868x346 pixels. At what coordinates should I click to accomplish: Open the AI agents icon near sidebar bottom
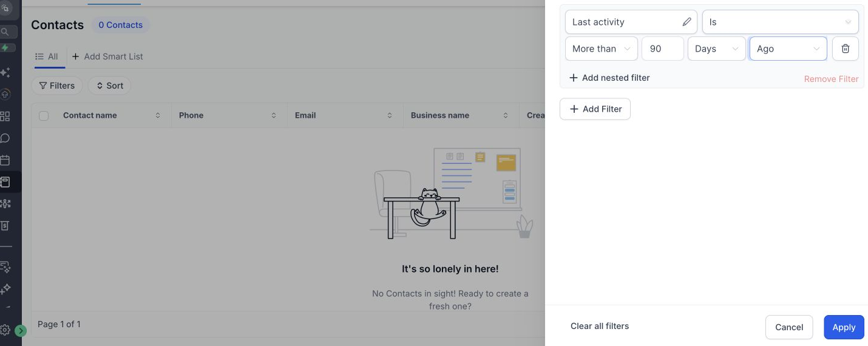tap(5, 266)
